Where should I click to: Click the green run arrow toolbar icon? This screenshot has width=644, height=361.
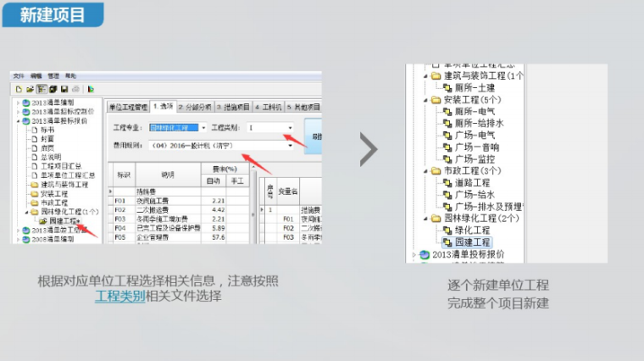point(90,89)
